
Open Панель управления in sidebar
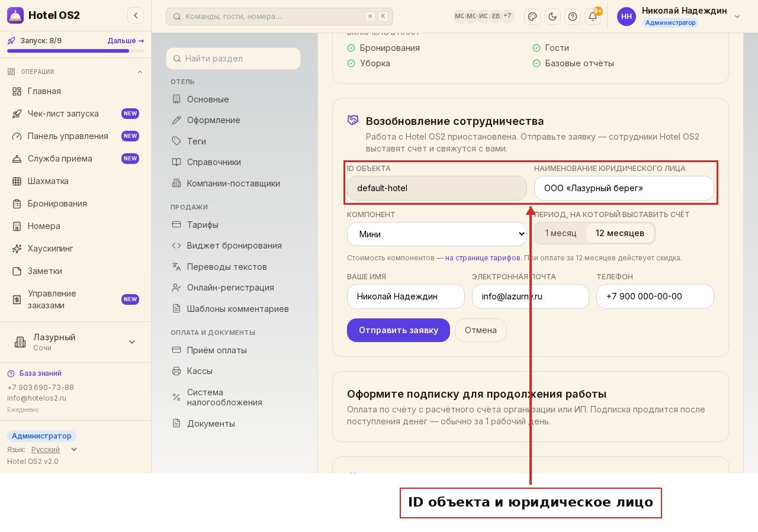click(75, 136)
